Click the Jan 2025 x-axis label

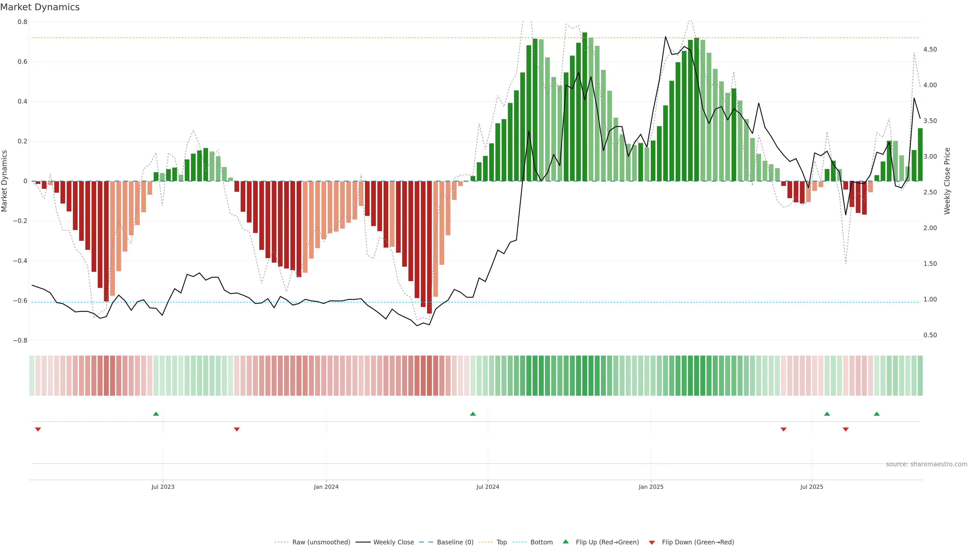651,487
